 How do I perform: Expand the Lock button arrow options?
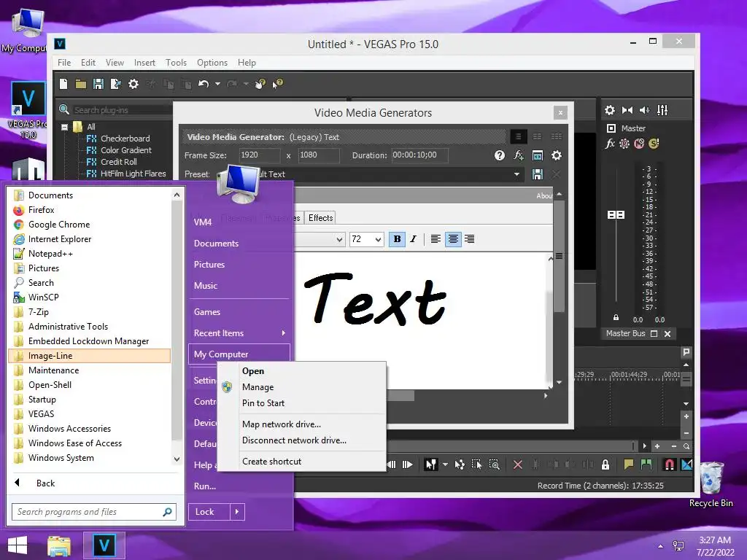(237, 512)
